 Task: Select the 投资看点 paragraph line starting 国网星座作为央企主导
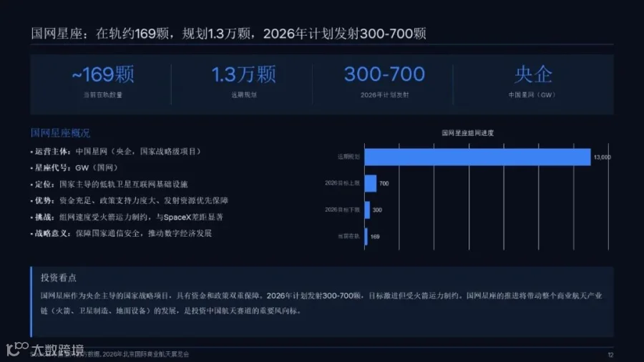[321, 296]
